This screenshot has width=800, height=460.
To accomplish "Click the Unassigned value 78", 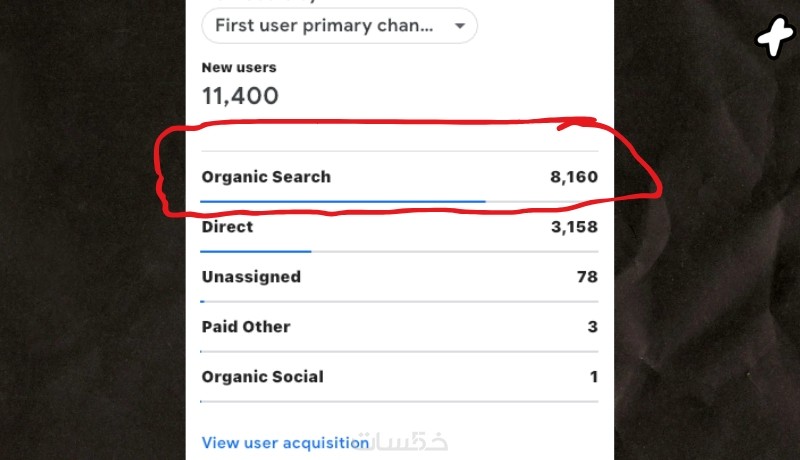I will click(587, 276).
